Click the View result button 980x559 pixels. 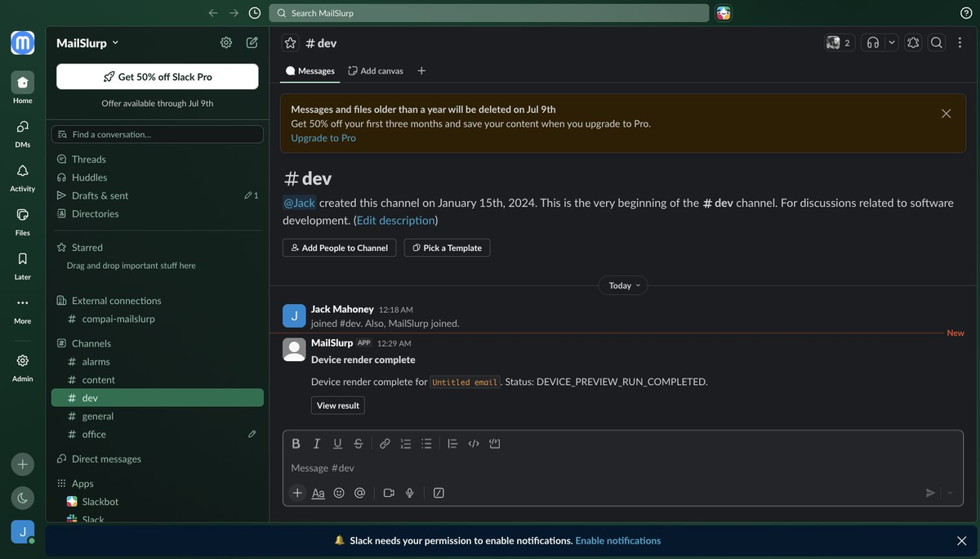coord(337,405)
